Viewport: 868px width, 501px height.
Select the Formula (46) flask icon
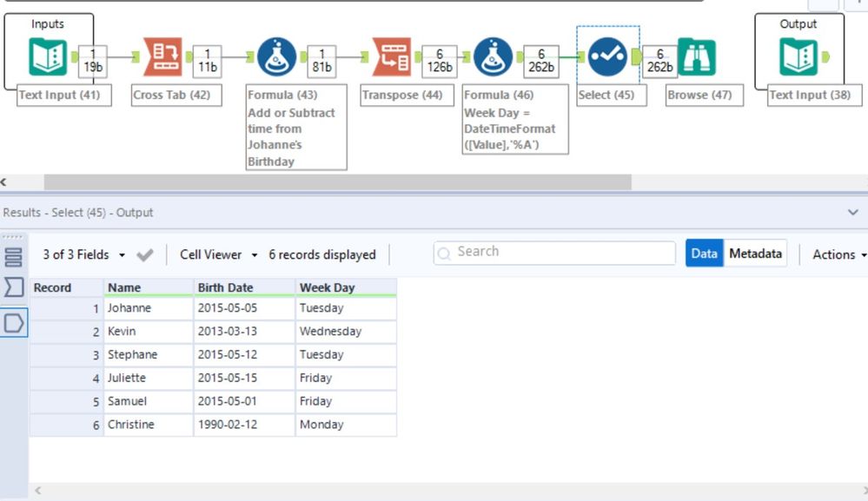[x=494, y=56]
